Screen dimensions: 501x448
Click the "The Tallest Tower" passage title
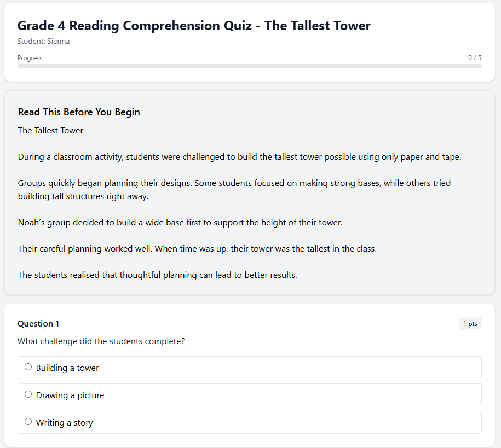point(50,130)
